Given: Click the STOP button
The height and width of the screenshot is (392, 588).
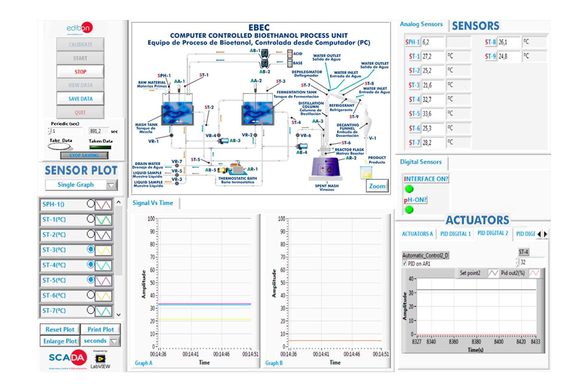Looking at the screenshot, I should [80, 71].
